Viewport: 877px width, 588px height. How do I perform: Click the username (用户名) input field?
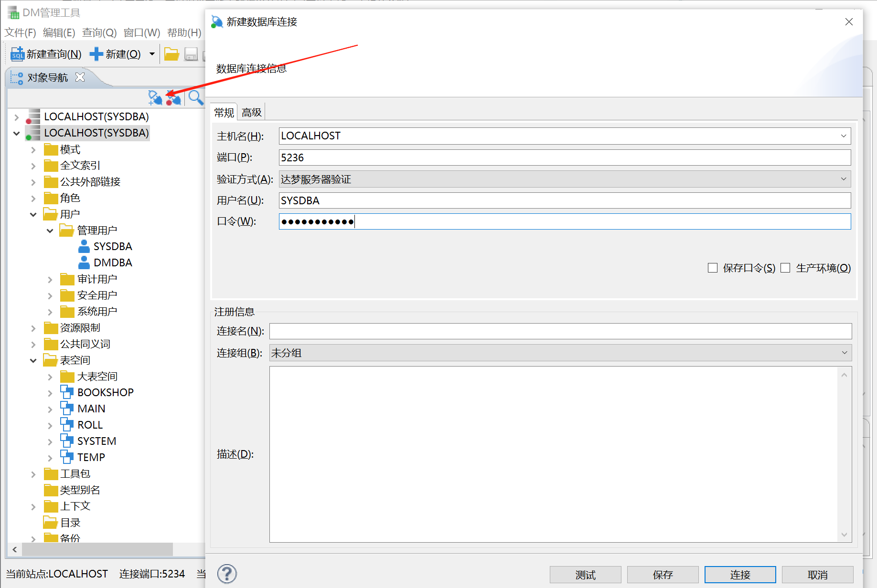click(565, 200)
